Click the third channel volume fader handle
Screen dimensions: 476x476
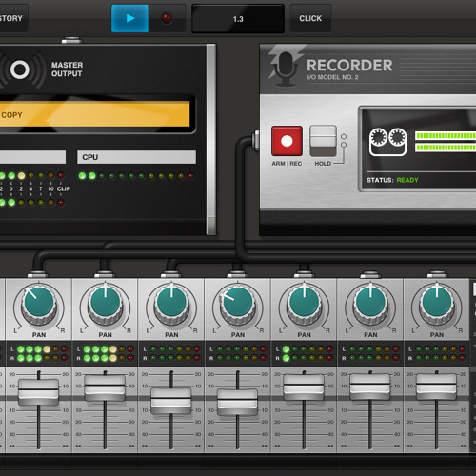click(x=171, y=401)
